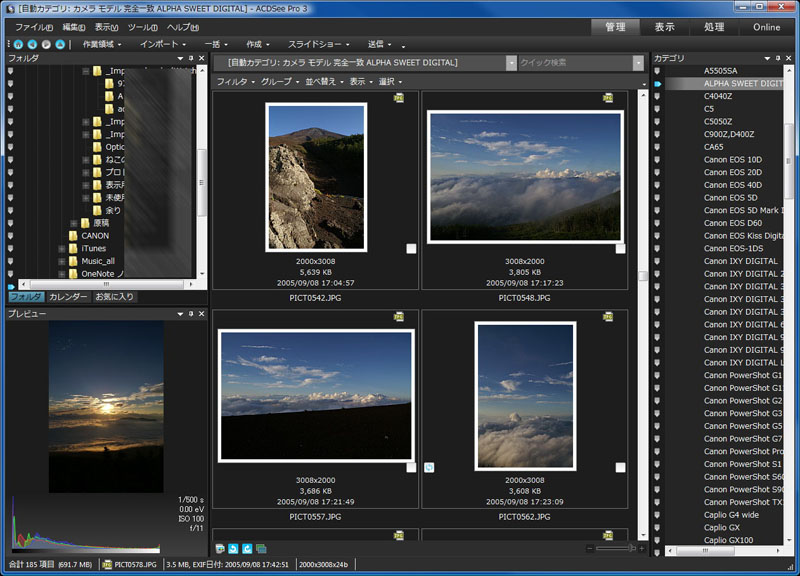Click the Home navigation icon in toolbar
This screenshot has width=800, height=576.
(19, 44)
